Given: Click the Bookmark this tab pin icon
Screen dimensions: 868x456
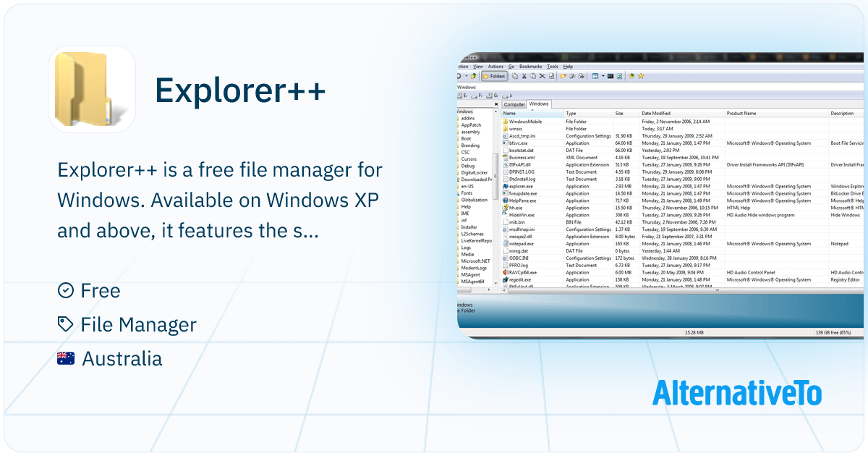Looking at the screenshot, I should coord(631,76).
